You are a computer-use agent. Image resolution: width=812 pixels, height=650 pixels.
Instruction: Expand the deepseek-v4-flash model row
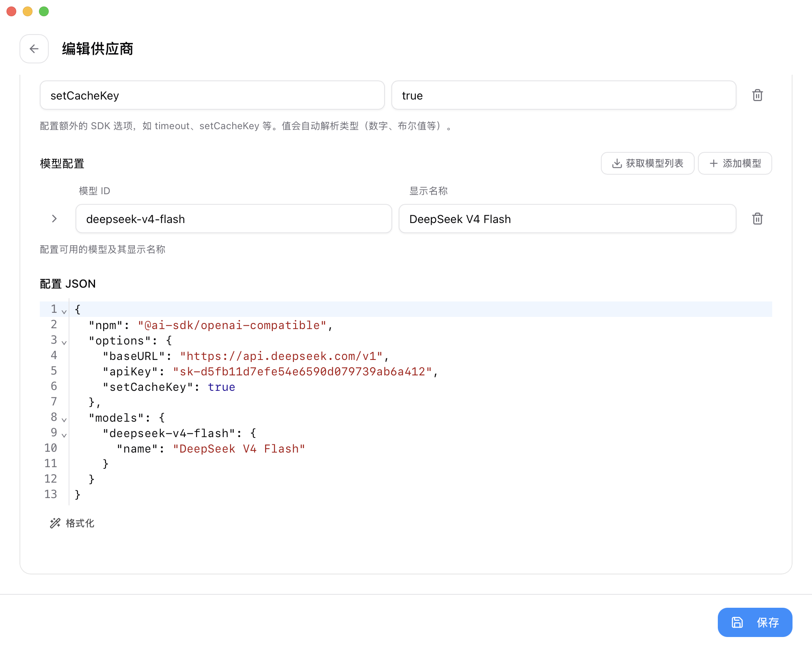point(54,219)
